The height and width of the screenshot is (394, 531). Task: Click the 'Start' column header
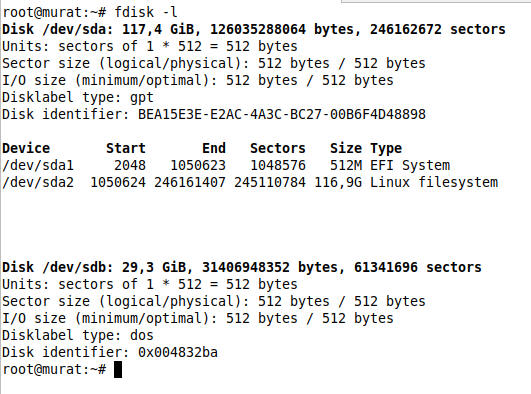click(126, 148)
